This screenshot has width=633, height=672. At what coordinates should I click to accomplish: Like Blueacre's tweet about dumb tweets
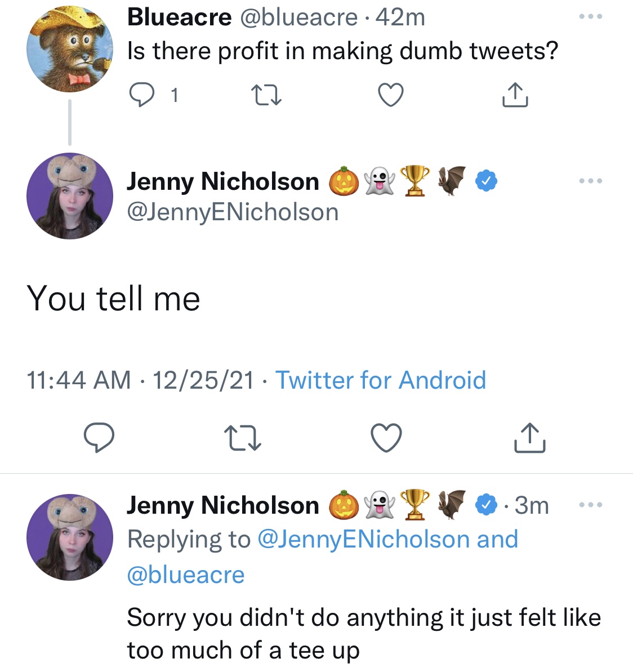(390, 95)
